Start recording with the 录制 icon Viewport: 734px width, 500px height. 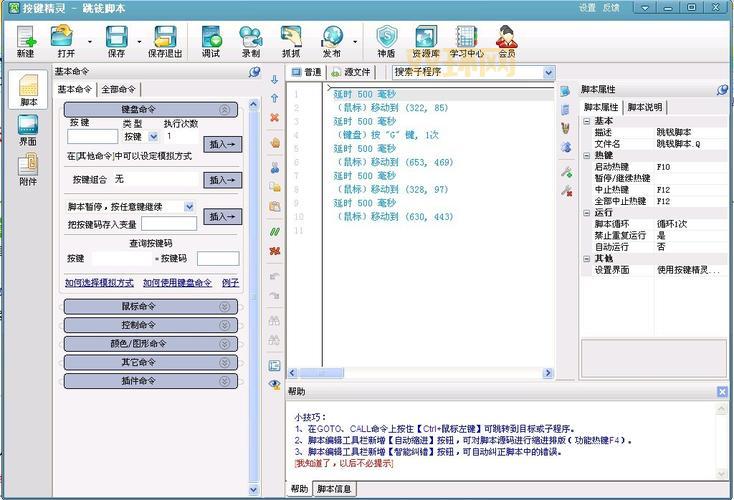251,41
